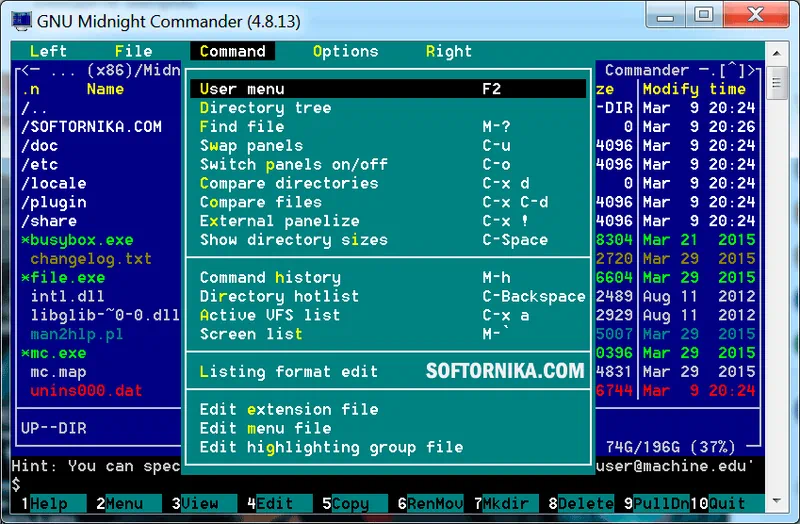Click the /SOFTORNIKA.COM directory entry
This screenshot has height=524, width=800.
coord(91,127)
